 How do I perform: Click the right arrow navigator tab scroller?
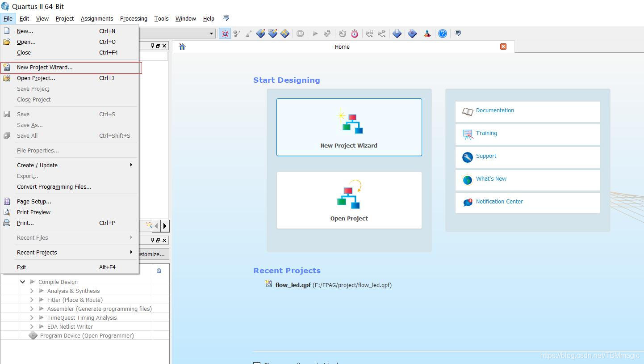click(x=165, y=226)
